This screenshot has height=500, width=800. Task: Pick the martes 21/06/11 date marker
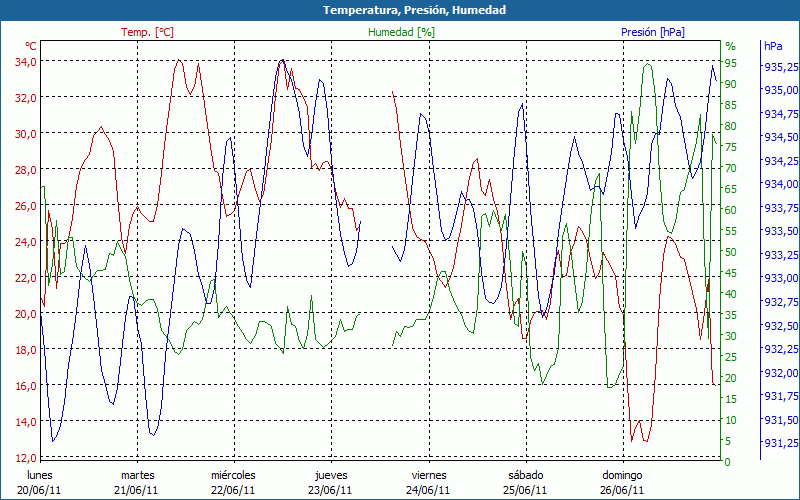coord(138,482)
